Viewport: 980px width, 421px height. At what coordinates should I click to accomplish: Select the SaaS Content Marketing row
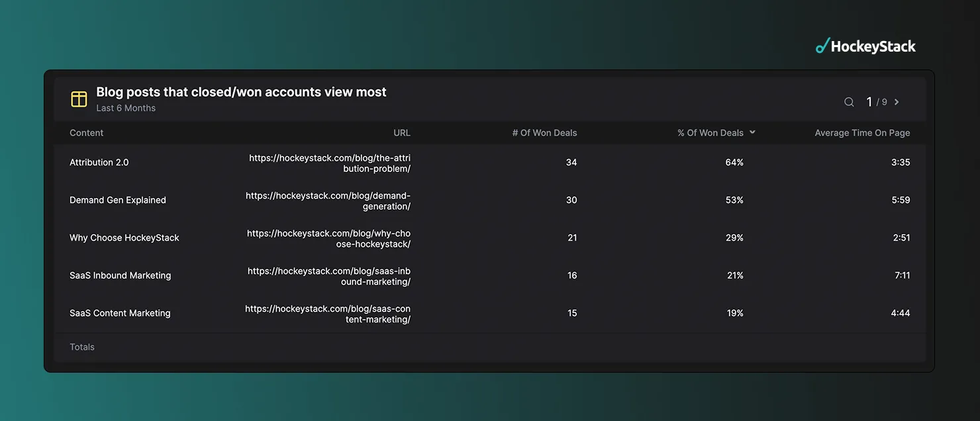(x=490, y=314)
